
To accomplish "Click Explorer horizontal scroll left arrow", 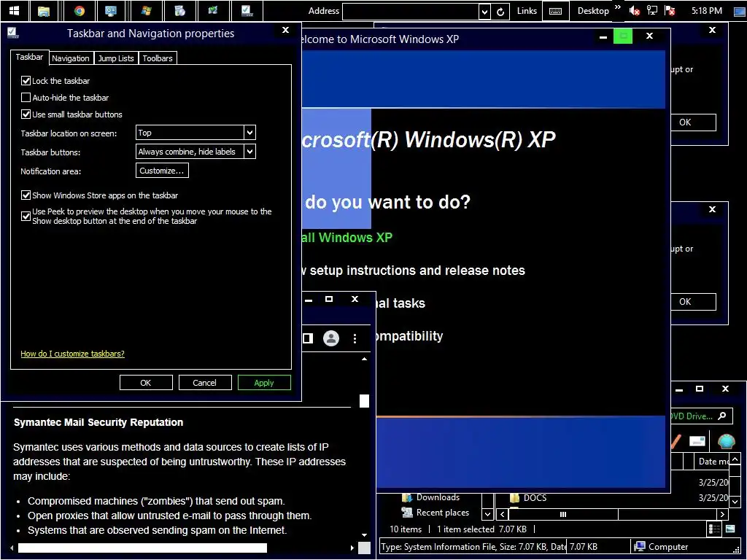I will [x=502, y=514].
